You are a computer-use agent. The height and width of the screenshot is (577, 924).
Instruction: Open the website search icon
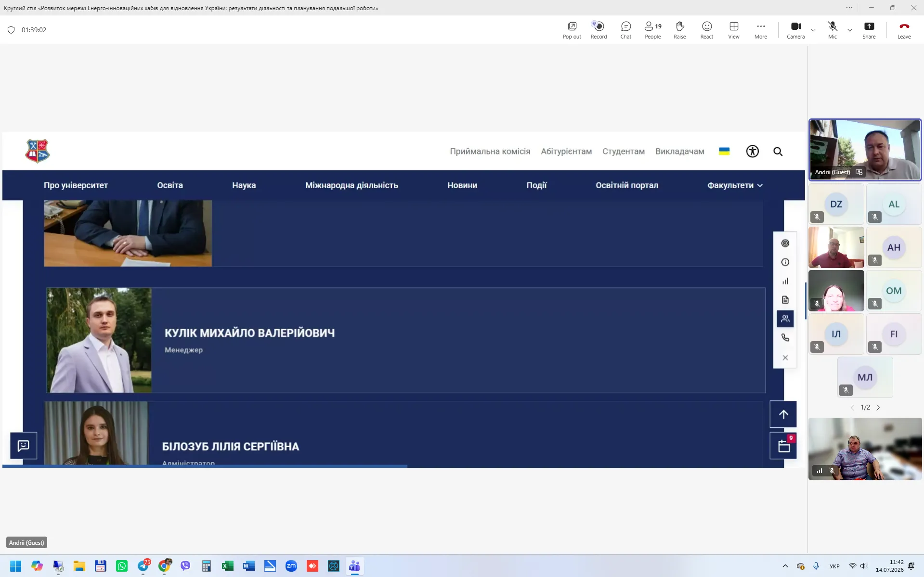(x=778, y=152)
